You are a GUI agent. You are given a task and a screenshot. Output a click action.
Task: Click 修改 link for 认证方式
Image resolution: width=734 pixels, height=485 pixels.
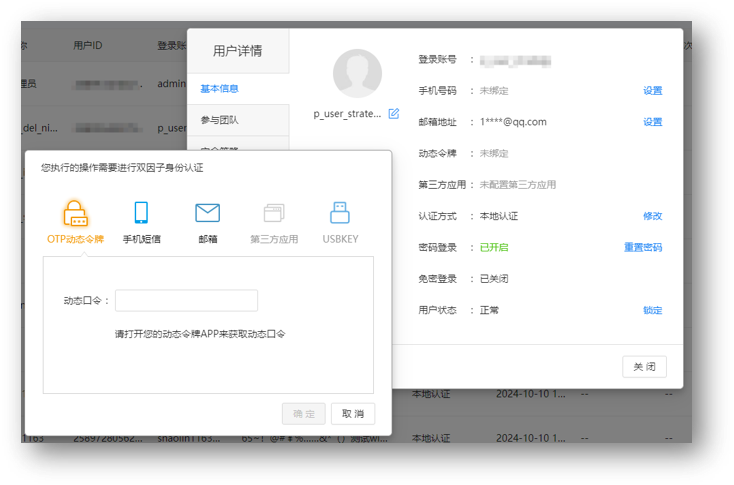click(x=652, y=216)
